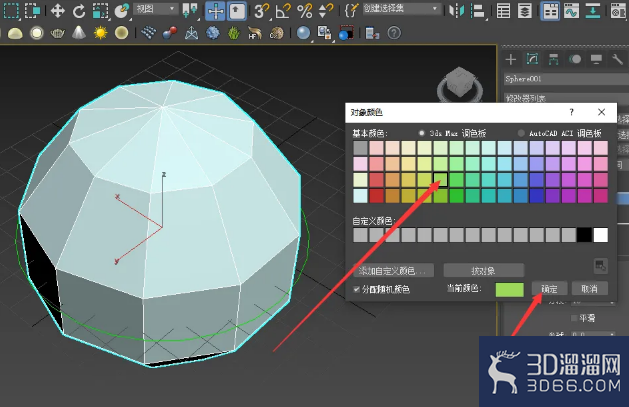Click the teapot primitive icon
Image resolution: width=629 pixels, height=407 pixels.
tap(57, 33)
